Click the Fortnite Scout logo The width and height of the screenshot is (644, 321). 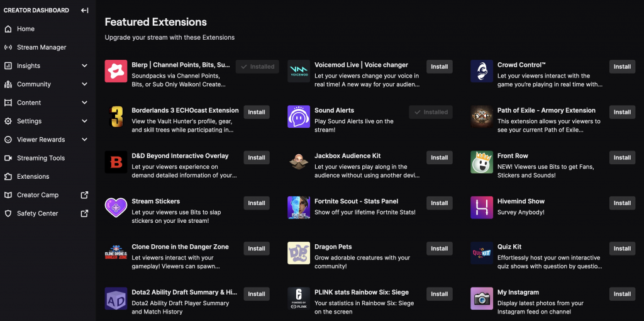[x=299, y=208]
